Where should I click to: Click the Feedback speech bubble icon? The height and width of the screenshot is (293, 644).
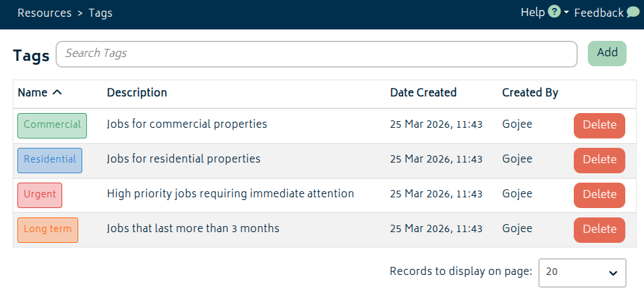pos(633,13)
